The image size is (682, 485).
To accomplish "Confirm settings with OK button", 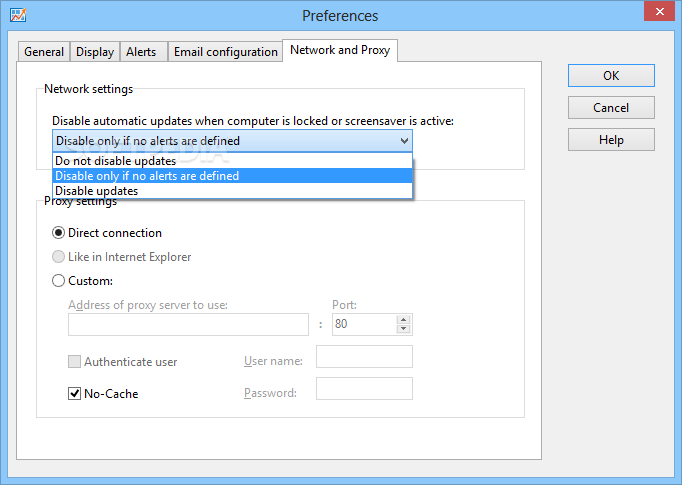I will [611, 76].
